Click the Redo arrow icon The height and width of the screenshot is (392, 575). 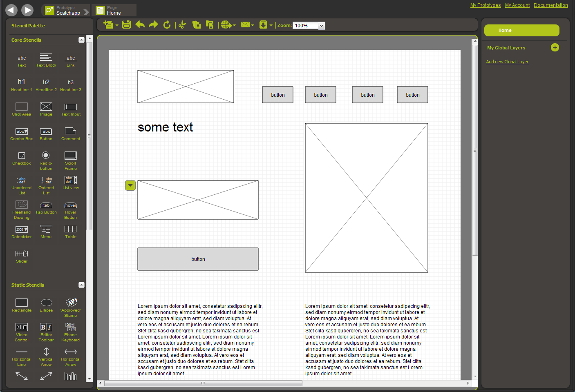153,25
